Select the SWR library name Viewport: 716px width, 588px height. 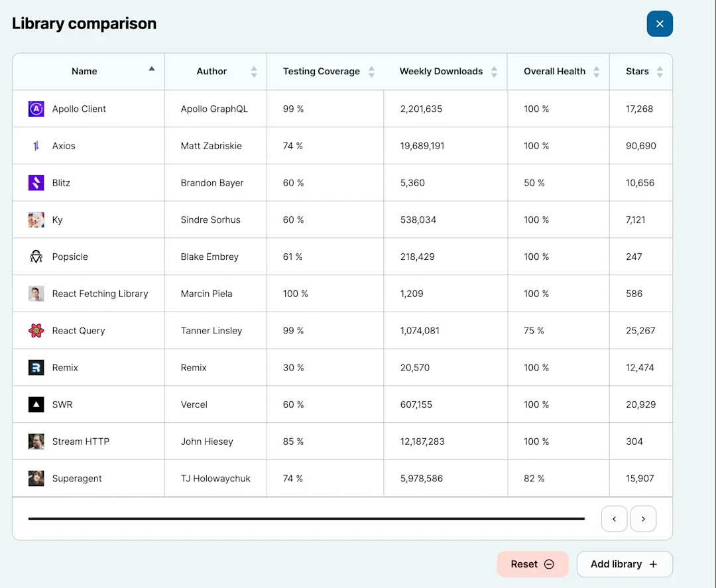tap(62, 404)
